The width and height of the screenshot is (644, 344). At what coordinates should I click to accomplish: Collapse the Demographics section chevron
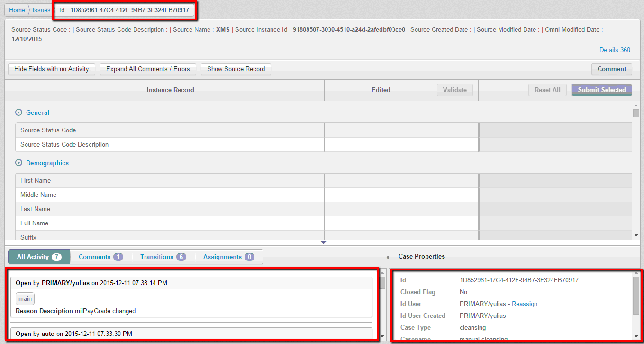point(19,163)
